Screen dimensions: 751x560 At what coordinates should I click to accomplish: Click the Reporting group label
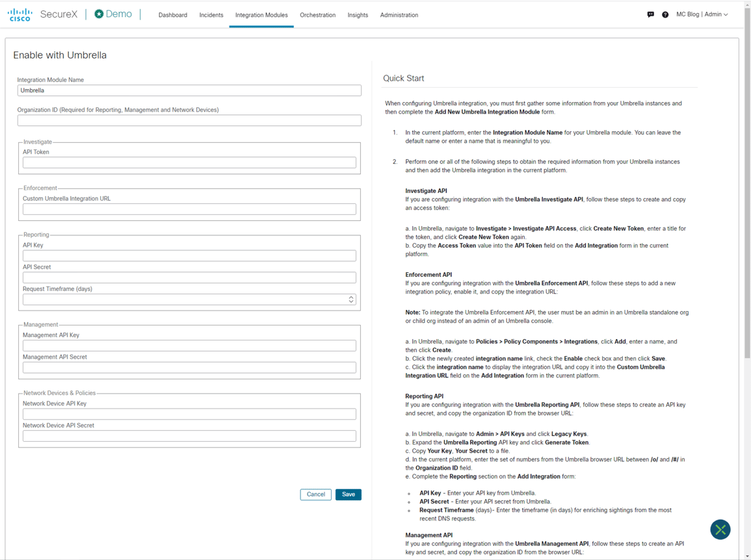36,235
